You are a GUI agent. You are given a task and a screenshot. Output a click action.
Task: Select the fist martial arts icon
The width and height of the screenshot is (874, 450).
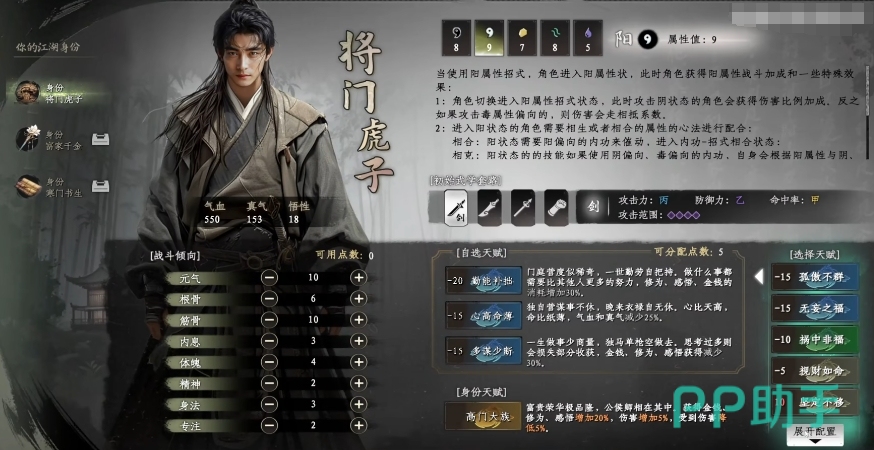point(556,207)
